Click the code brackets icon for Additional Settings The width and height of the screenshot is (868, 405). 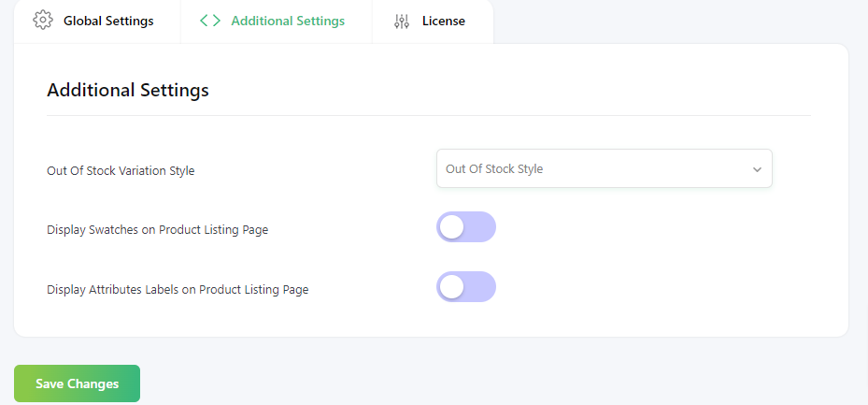click(x=210, y=21)
